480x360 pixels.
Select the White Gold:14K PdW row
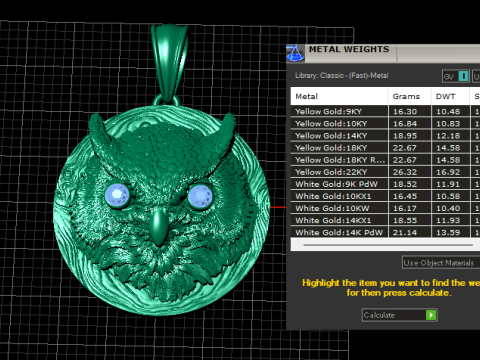coord(385,232)
